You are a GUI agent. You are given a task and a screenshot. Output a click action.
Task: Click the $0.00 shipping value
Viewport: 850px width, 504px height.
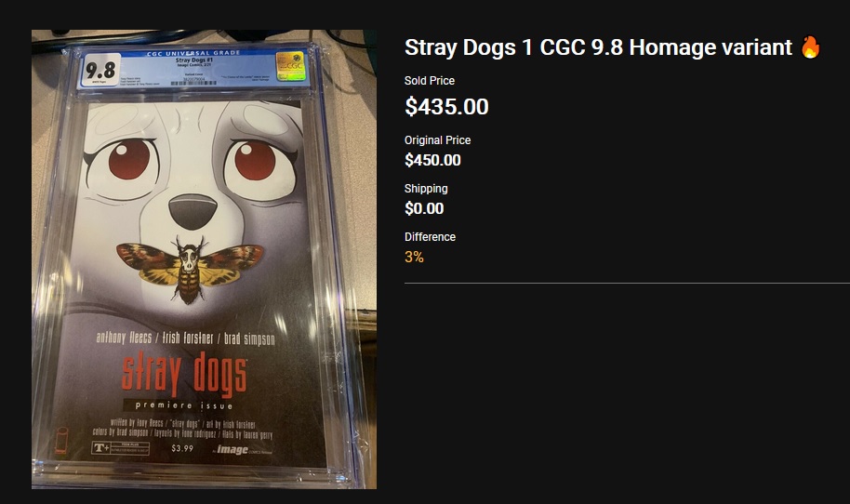pos(424,208)
